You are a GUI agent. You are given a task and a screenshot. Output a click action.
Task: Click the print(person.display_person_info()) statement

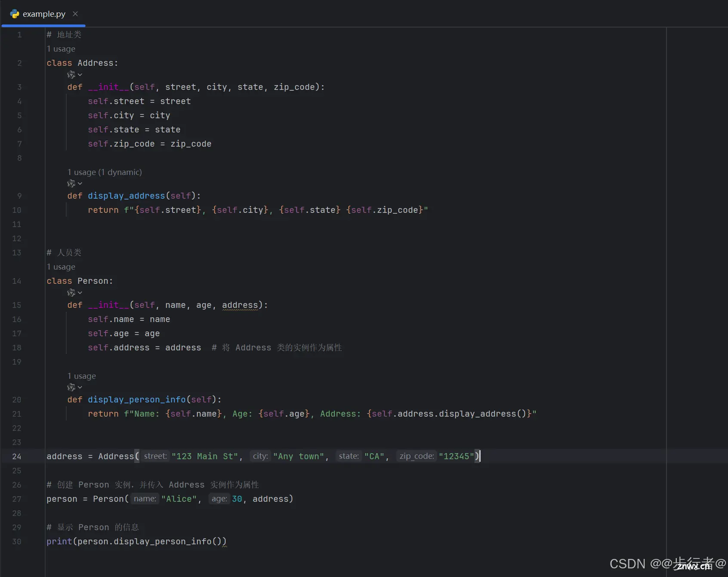click(x=136, y=542)
